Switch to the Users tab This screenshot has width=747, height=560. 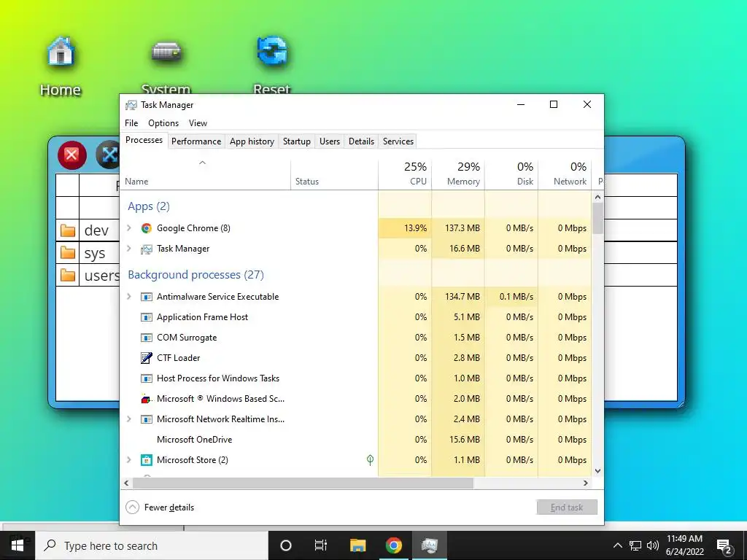tap(330, 141)
